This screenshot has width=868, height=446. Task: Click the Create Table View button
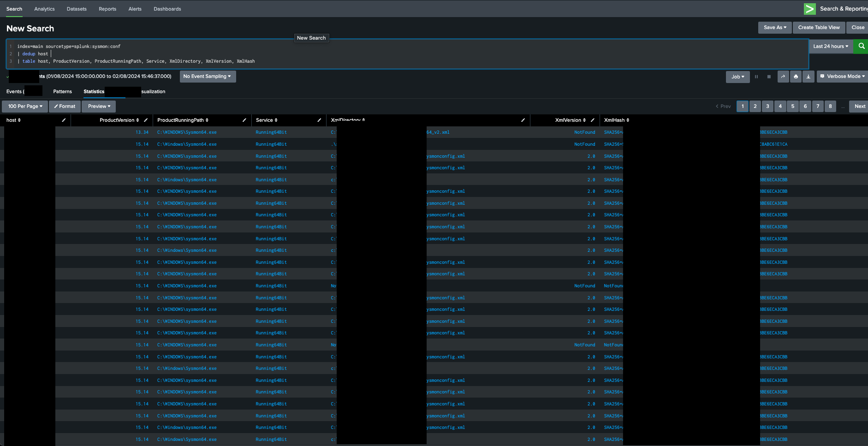[x=819, y=28]
